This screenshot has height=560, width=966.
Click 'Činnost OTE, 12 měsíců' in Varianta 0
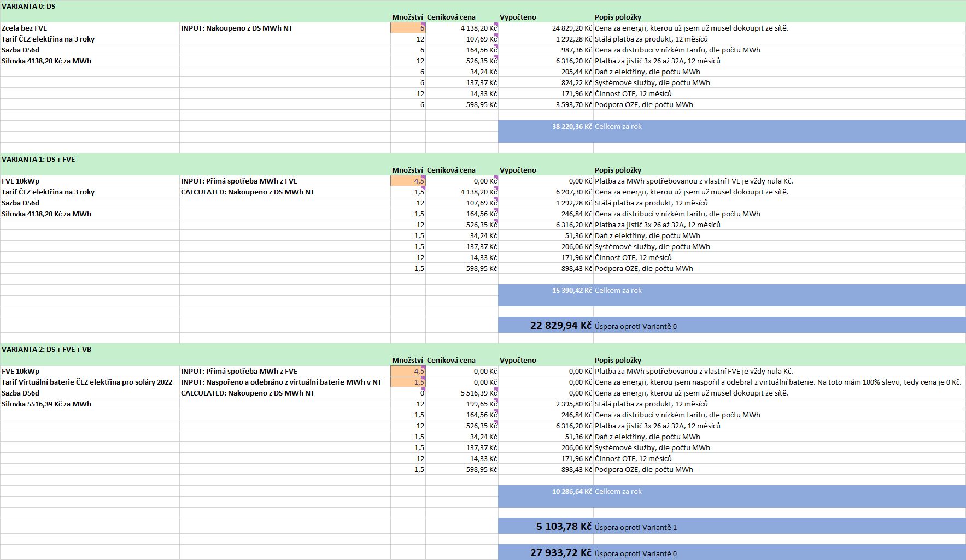pyautogui.click(x=633, y=93)
